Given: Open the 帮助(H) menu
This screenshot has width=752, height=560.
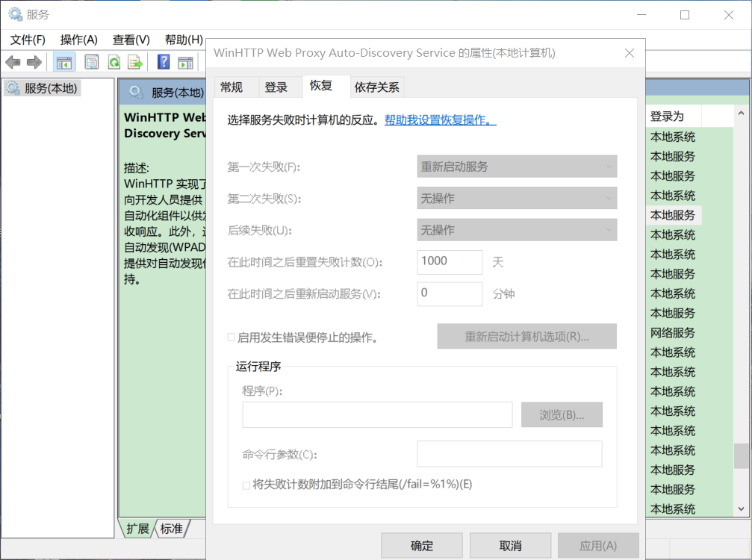Looking at the screenshot, I should click(x=184, y=40).
